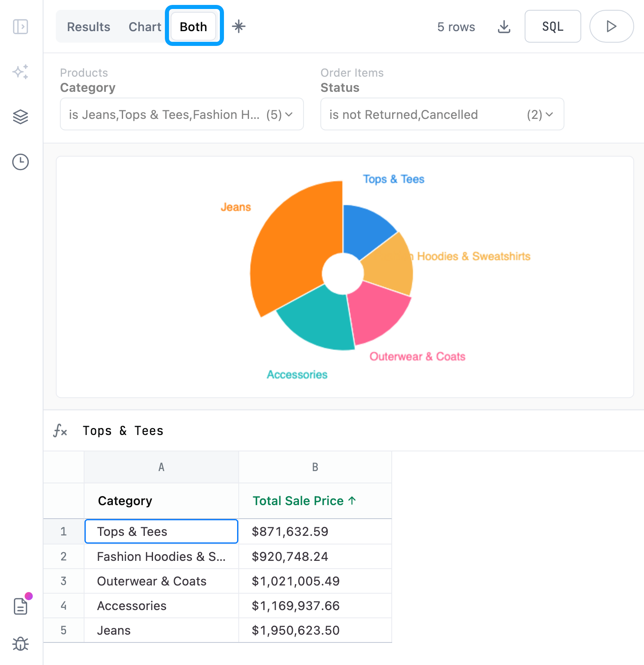Click the asterisk icon next to Both
644x665 pixels.
239,27
